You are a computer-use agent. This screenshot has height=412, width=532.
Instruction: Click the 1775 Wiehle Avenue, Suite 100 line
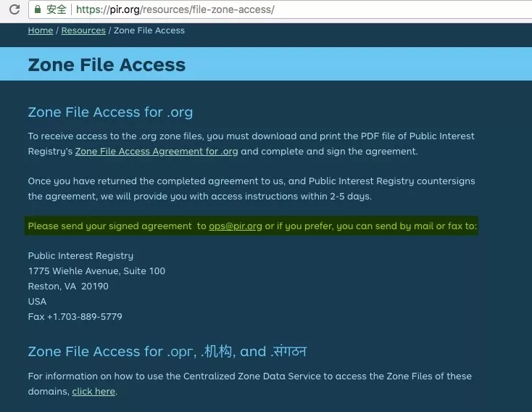click(96, 271)
